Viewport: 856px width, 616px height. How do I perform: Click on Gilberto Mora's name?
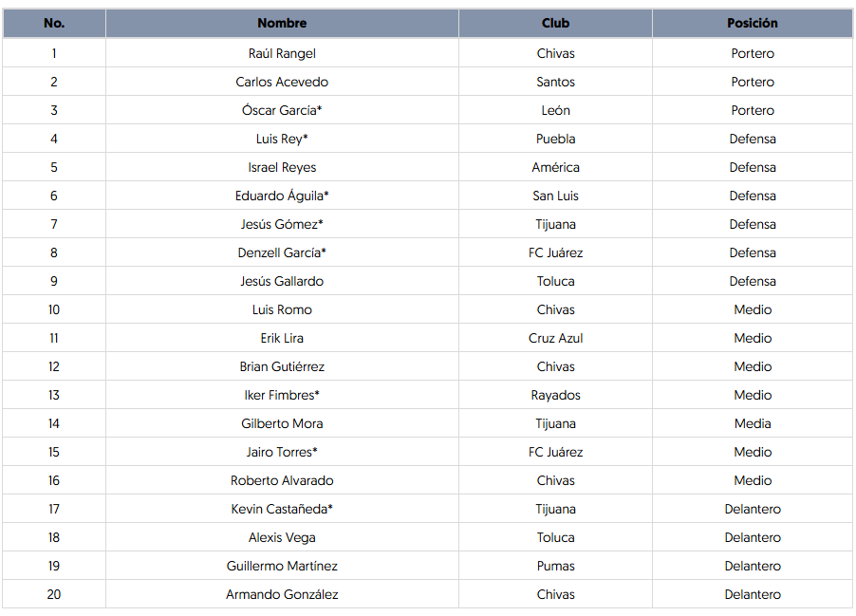click(282, 423)
